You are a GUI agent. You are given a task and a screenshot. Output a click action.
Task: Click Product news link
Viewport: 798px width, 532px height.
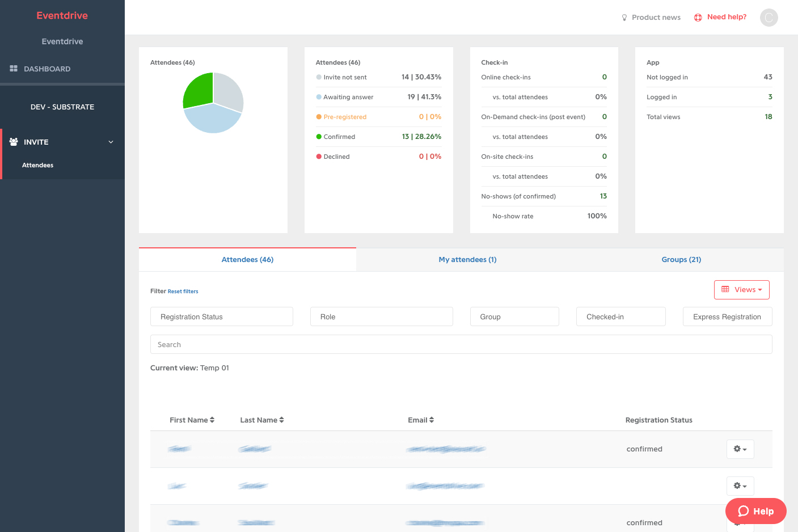coord(656,18)
